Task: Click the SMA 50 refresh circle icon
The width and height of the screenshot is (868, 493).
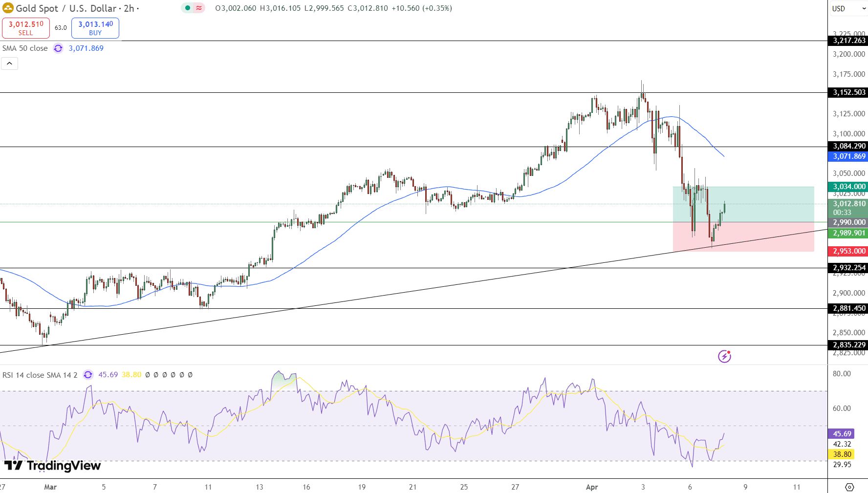Action: [58, 48]
